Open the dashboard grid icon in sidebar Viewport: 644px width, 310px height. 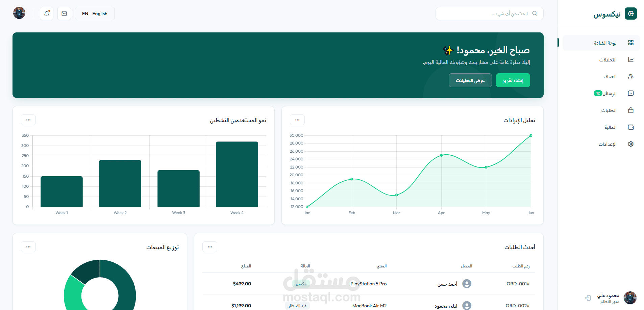tap(631, 43)
